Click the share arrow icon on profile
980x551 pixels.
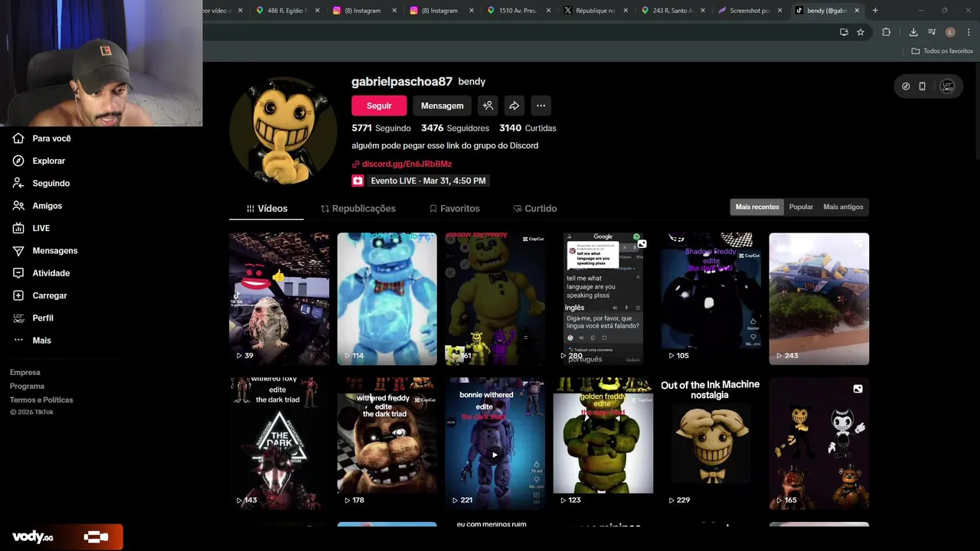(514, 106)
